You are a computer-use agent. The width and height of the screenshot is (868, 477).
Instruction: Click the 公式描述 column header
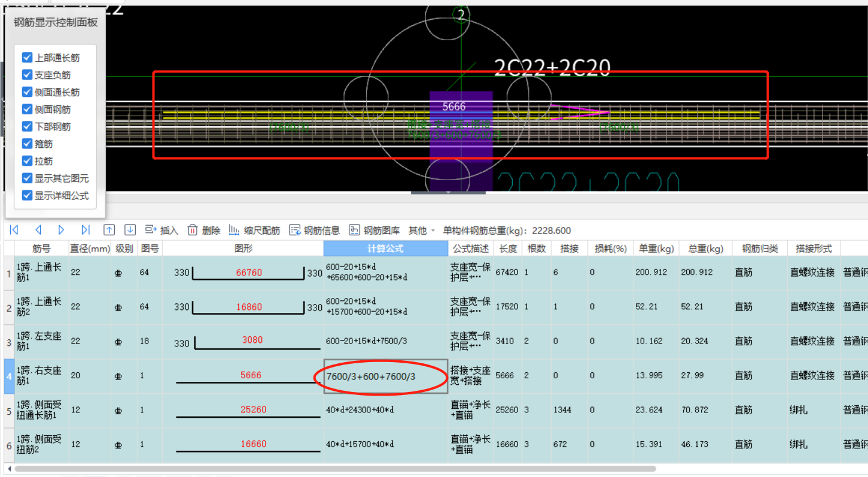pos(470,248)
